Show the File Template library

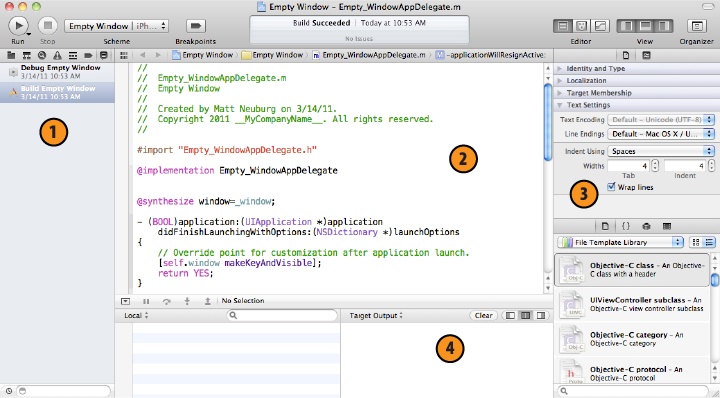click(605, 226)
